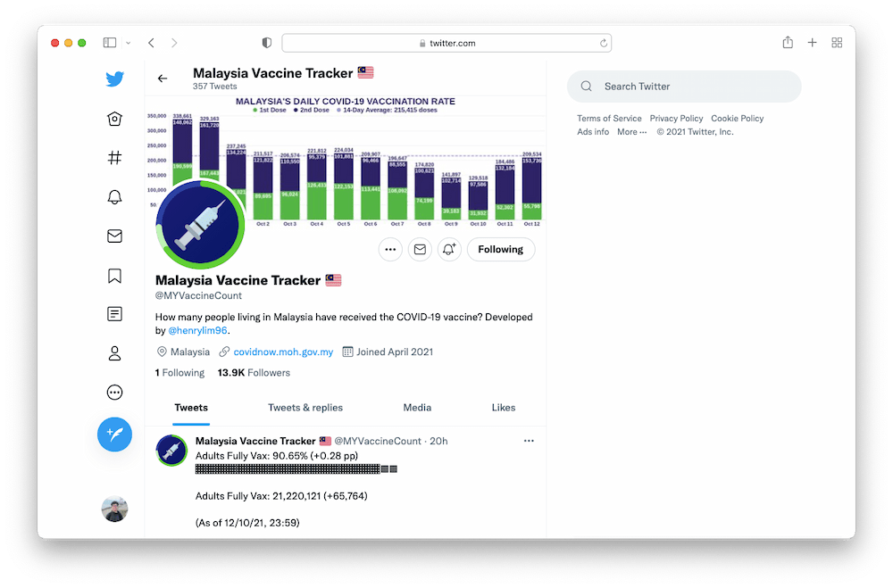Expand the footer More ··· menu
This screenshot has width=893, height=588.
point(631,131)
